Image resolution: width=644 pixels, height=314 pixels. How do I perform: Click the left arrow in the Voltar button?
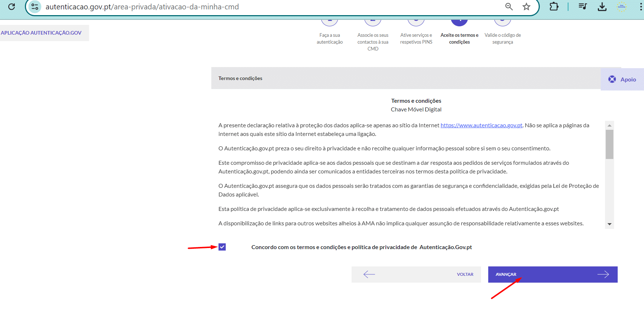tap(369, 274)
